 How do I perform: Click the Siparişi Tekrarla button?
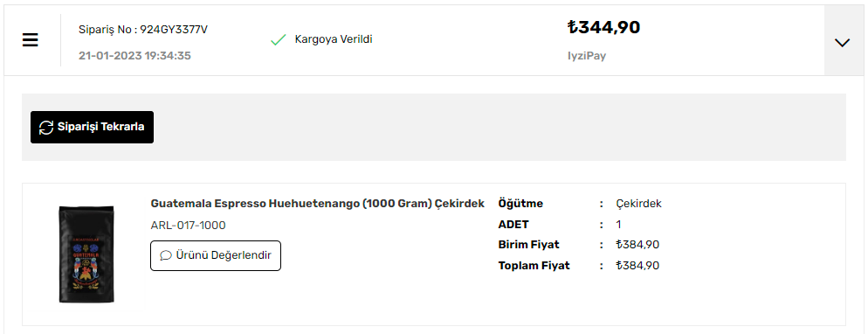92,128
